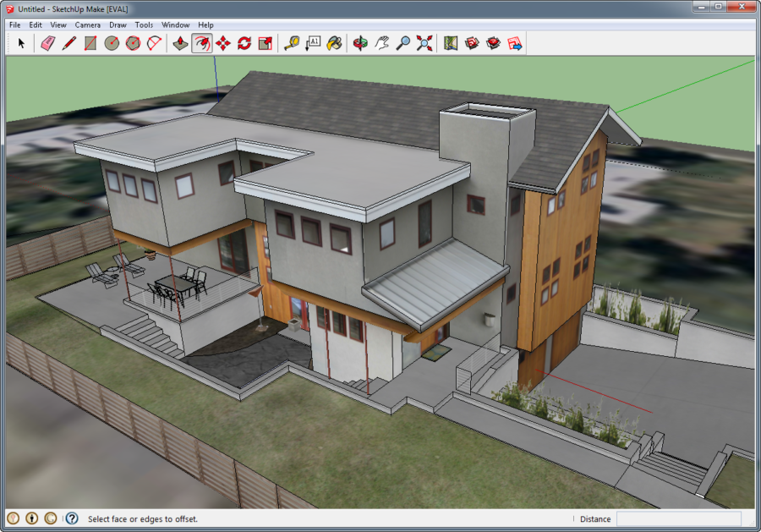Activate the Push/Pull tool
The width and height of the screenshot is (761, 532).
click(x=180, y=43)
